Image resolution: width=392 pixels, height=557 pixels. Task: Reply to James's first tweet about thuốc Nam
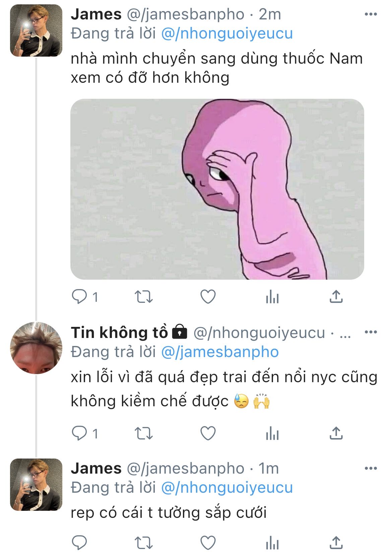click(x=80, y=297)
